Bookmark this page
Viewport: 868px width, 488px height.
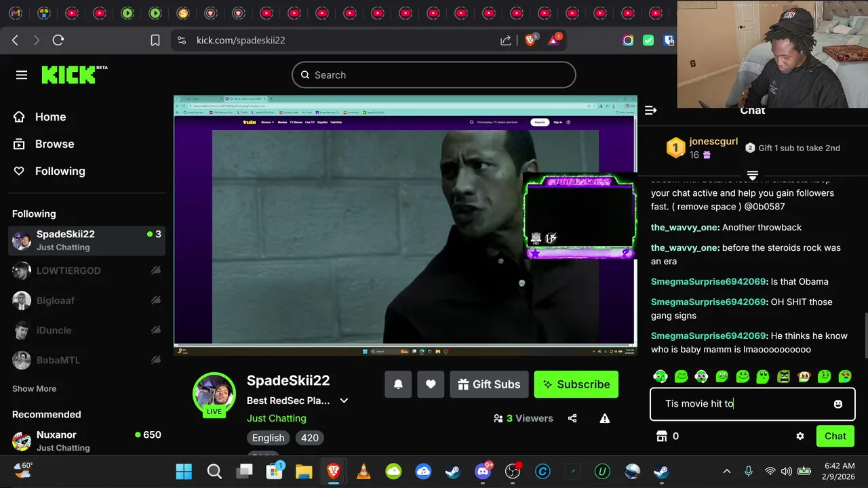(x=155, y=40)
